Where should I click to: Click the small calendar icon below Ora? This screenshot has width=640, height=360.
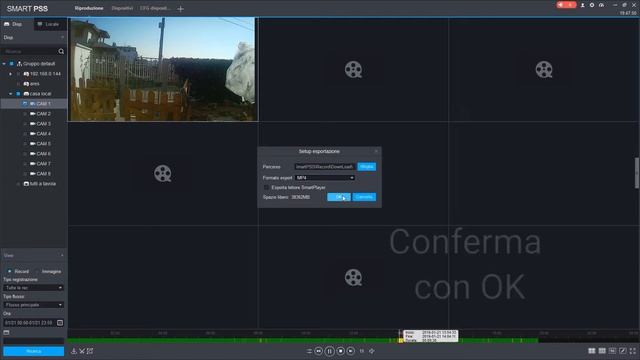[x=6, y=333]
